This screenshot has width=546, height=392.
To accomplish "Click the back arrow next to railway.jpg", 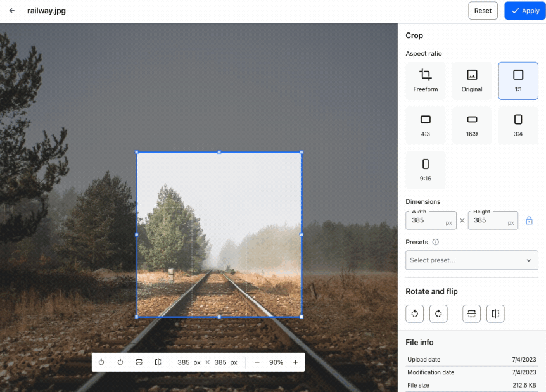I will (12, 11).
